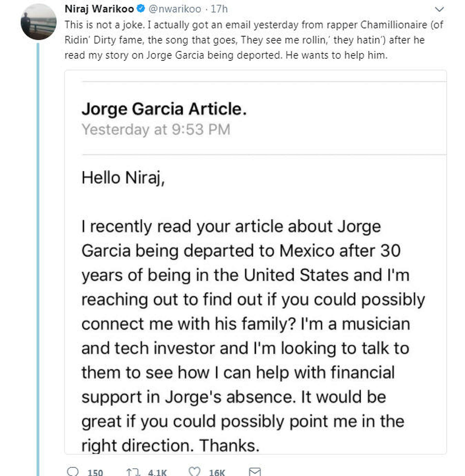465x476 pixels.
Task: Click the blue vertical thread line
Action: [x=38, y=244]
